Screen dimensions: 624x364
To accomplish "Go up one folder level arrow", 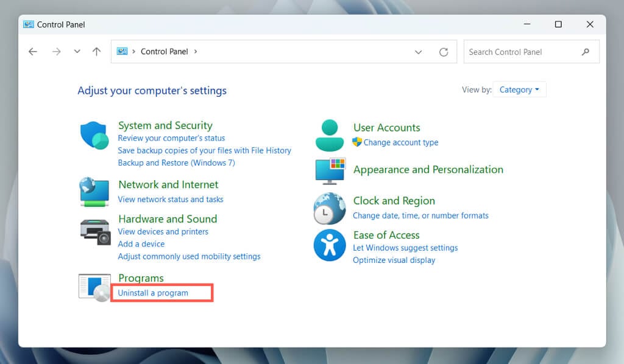I will 96,52.
